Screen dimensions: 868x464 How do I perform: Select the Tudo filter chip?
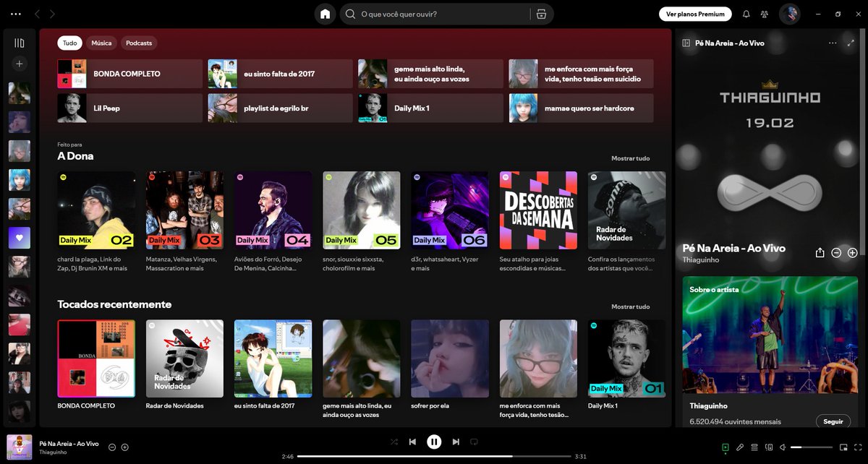pos(70,43)
